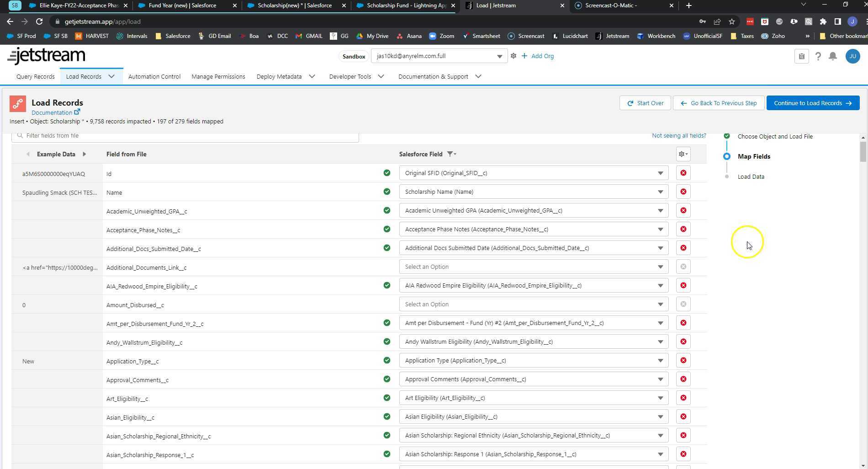Clear the Art Eligibility mapping
Screen dimensions: 868x469
pyautogui.click(x=683, y=398)
